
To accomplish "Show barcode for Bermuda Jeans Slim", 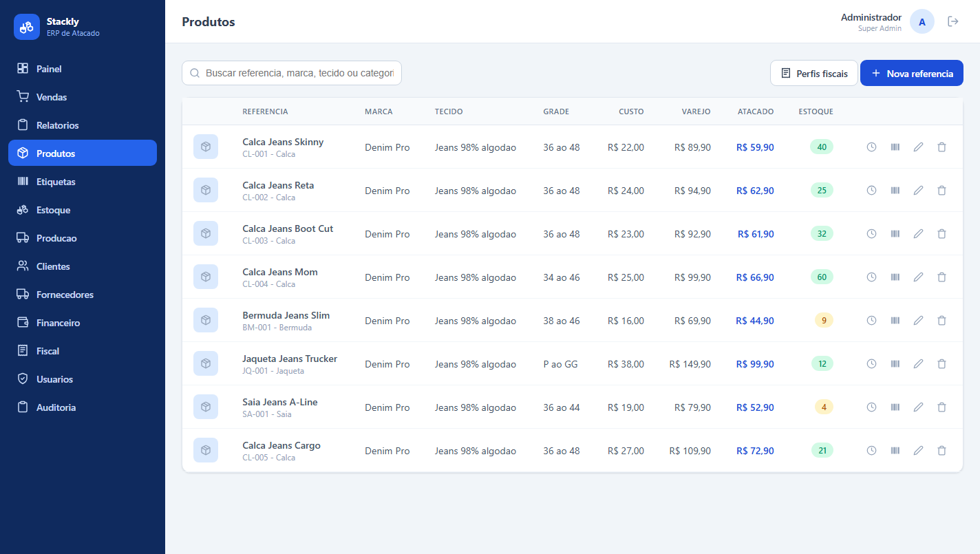I will (895, 320).
